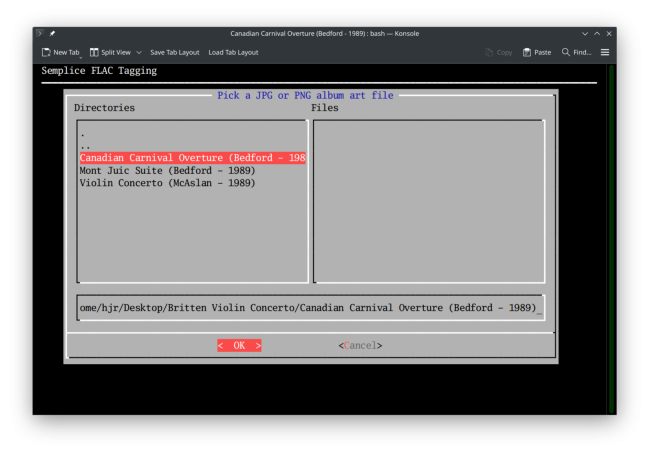650x454 pixels.
Task: Click the New Tab toolbar icon
Action: coord(47,52)
